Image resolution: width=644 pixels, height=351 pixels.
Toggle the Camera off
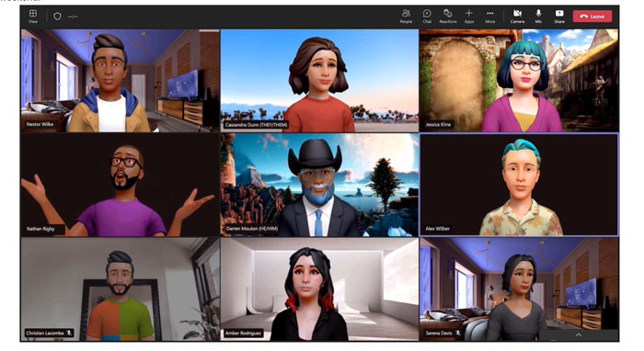click(517, 17)
